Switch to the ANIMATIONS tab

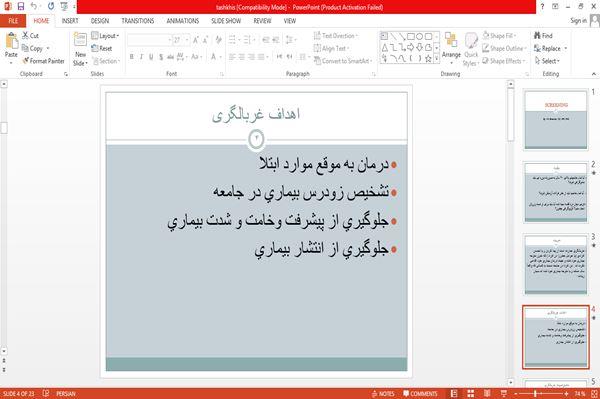click(183, 21)
